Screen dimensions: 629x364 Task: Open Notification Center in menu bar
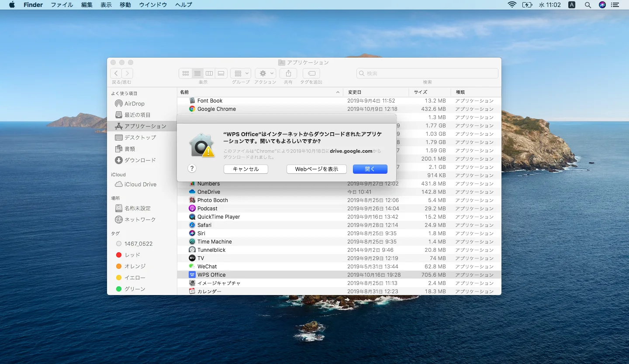[x=615, y=5]
